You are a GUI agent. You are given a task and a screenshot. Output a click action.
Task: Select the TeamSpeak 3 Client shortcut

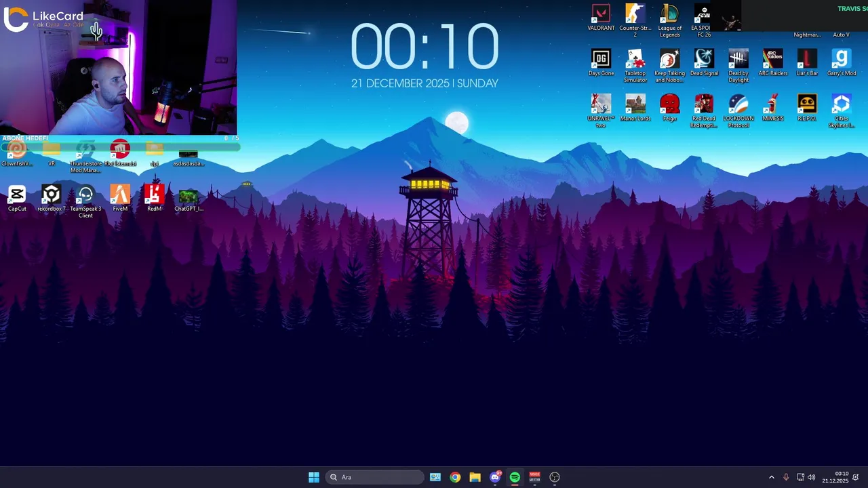point(85,202)
